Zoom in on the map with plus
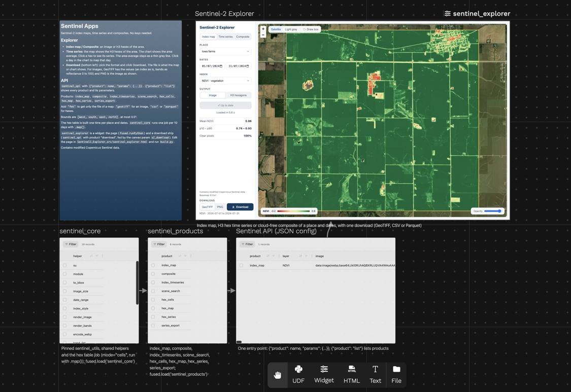This screenshot has width=571, height=392. tap(263, 29)
